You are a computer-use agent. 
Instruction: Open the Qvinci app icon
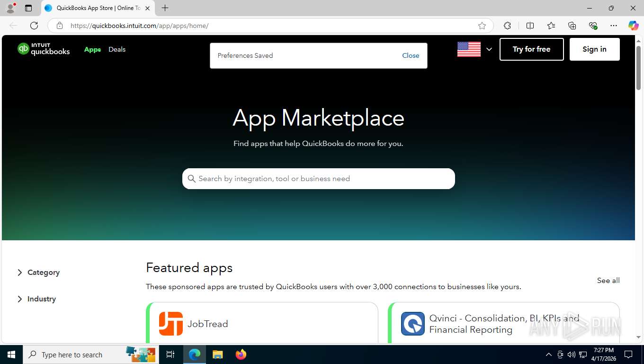tap(413, 324)
